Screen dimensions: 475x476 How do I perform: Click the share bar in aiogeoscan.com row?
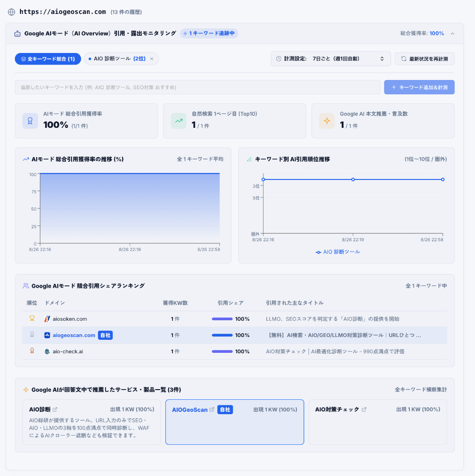click(x=222, y=335)
